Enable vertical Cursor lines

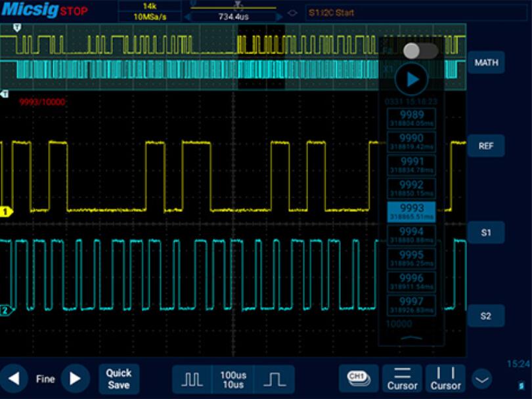[x=445, y=378]
